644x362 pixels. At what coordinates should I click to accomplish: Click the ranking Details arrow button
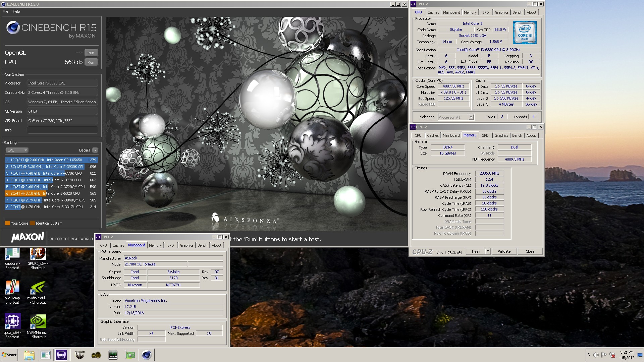(x=95, y=150)
